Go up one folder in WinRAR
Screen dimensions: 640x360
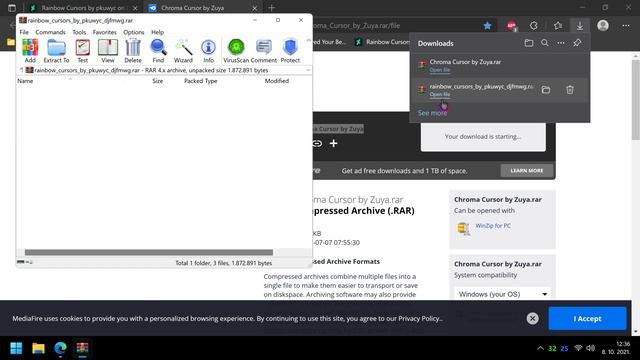coord(22,70)
